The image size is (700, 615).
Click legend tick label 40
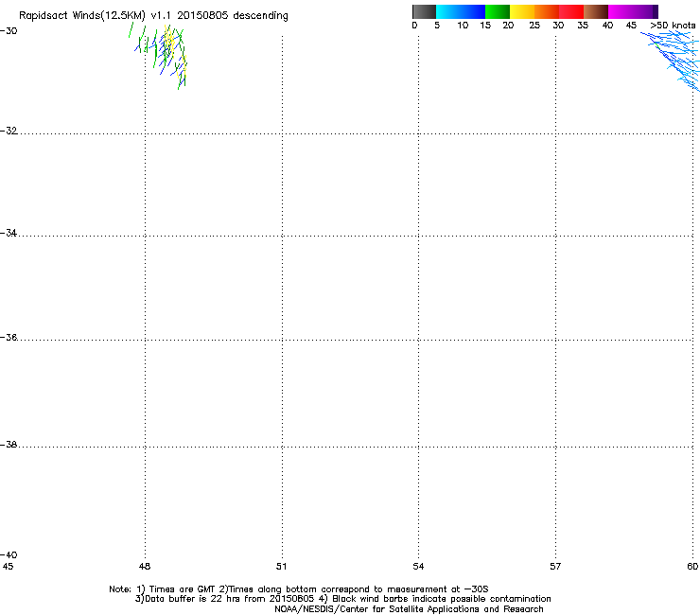tap(607, 26)
